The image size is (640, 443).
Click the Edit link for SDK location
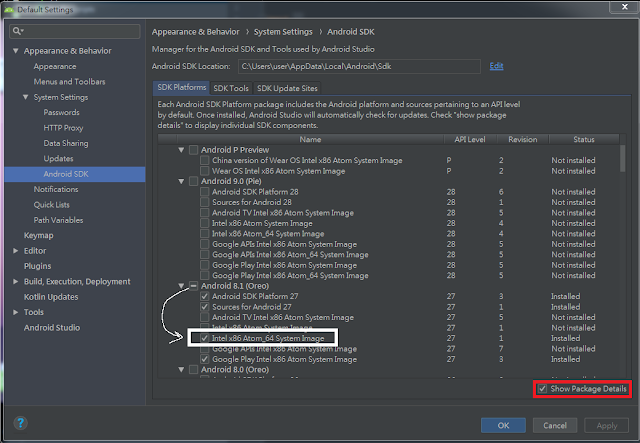coord(496,66)
